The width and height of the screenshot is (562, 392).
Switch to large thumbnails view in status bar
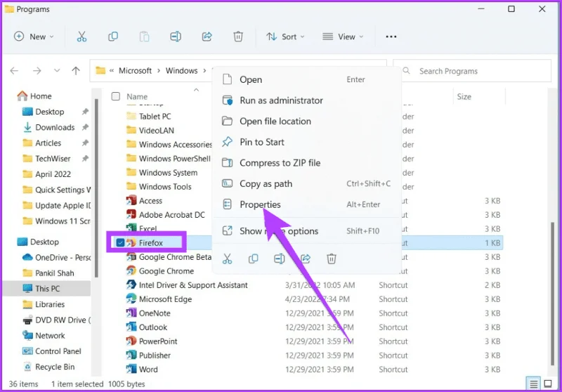[x=548, y=384]
